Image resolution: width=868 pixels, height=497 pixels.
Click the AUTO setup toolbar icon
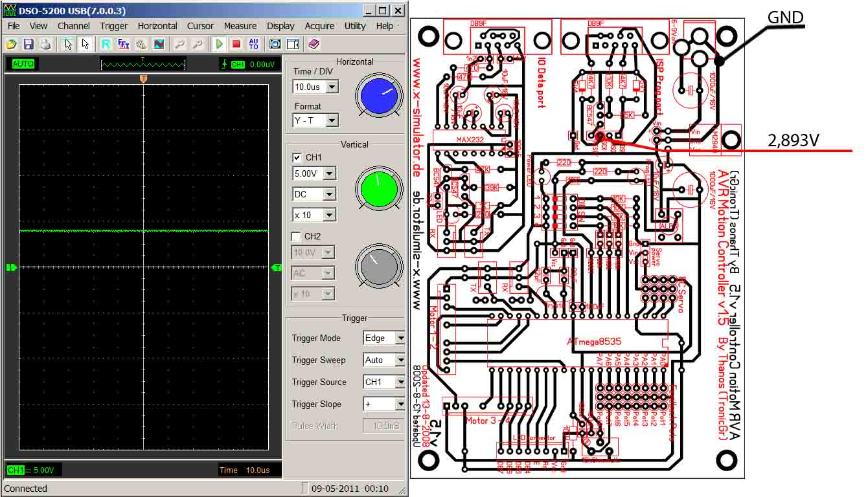(253, 44)
